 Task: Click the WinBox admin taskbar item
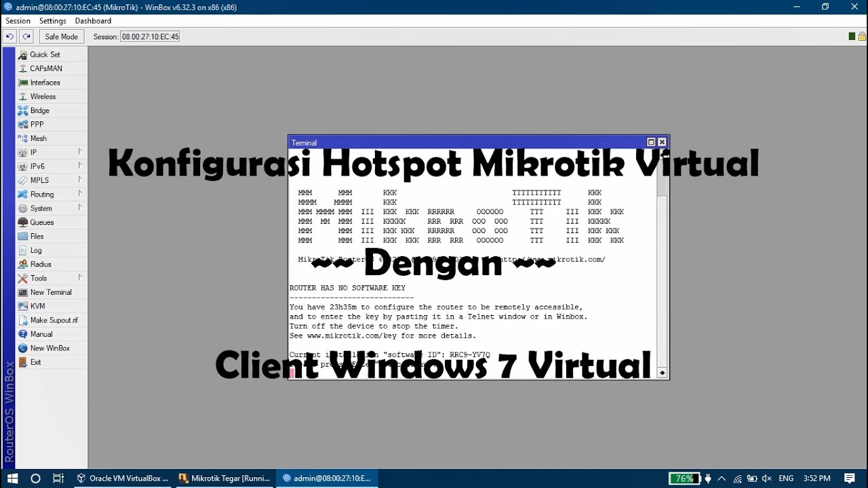[x=327, y=479]
